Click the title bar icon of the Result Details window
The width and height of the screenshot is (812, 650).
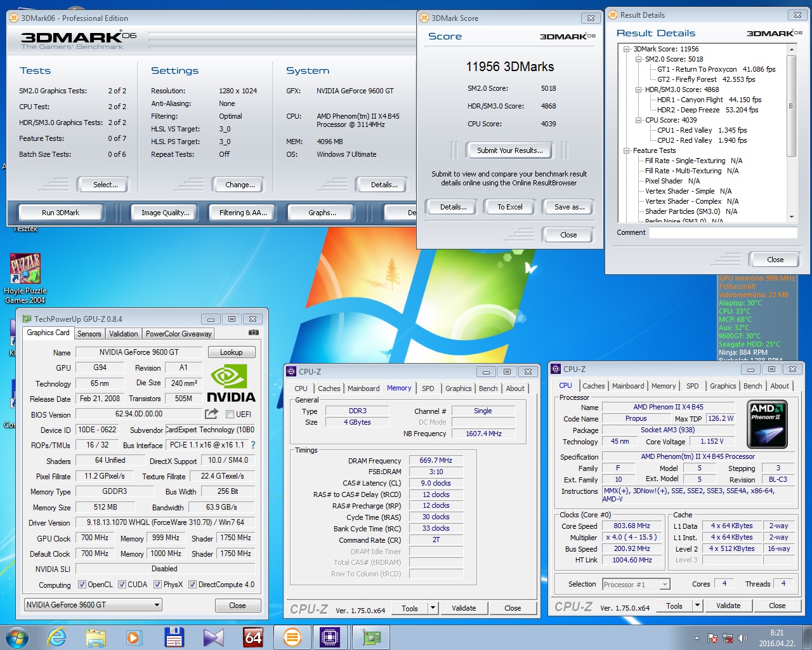(613, 15)
